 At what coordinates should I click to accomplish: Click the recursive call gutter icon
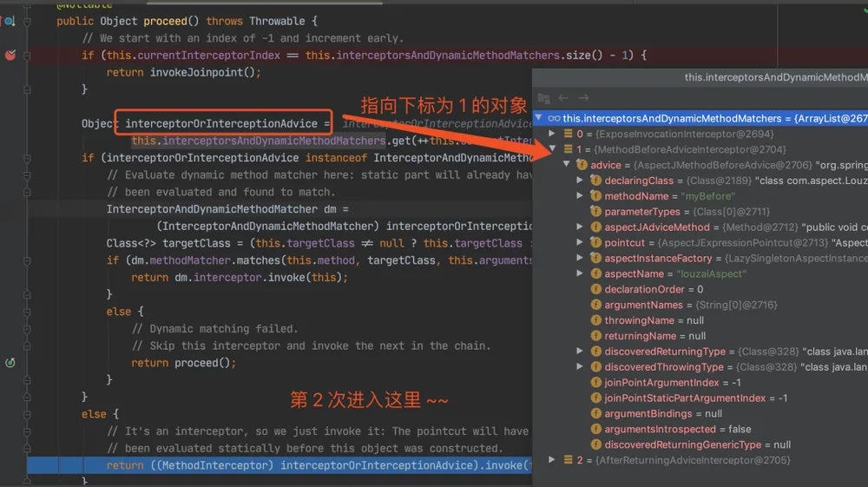click(x=10, y=363)
